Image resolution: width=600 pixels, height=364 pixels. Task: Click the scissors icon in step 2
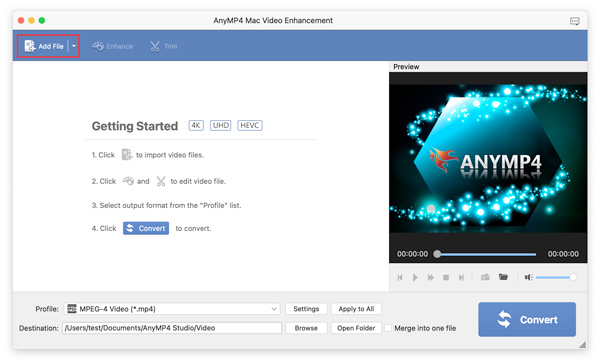click(x=161, y=181)
